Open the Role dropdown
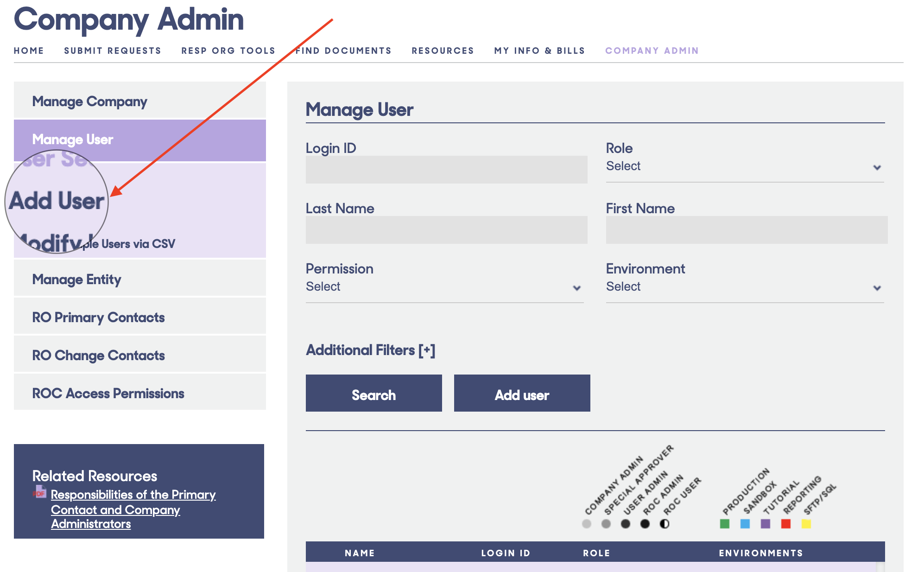 [x=744, y=166]
